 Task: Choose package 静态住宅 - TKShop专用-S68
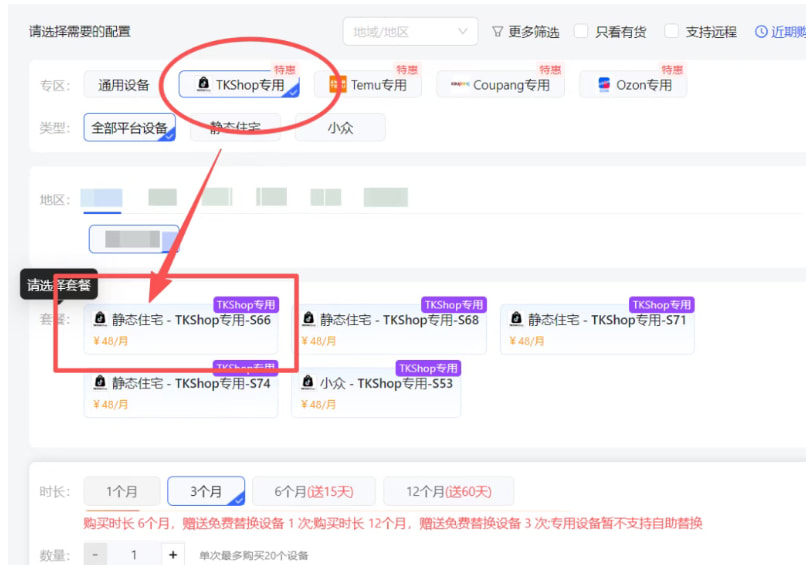389,328
